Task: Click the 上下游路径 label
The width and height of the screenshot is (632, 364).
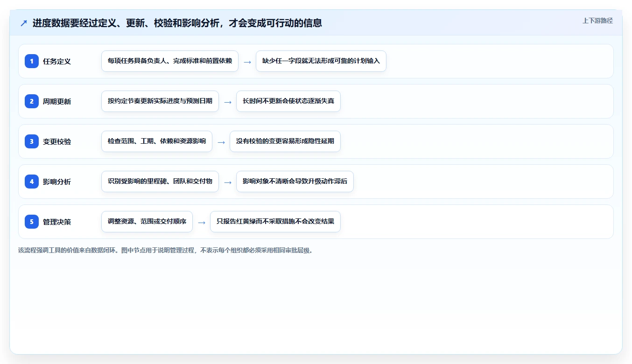Action: point(597,21)
